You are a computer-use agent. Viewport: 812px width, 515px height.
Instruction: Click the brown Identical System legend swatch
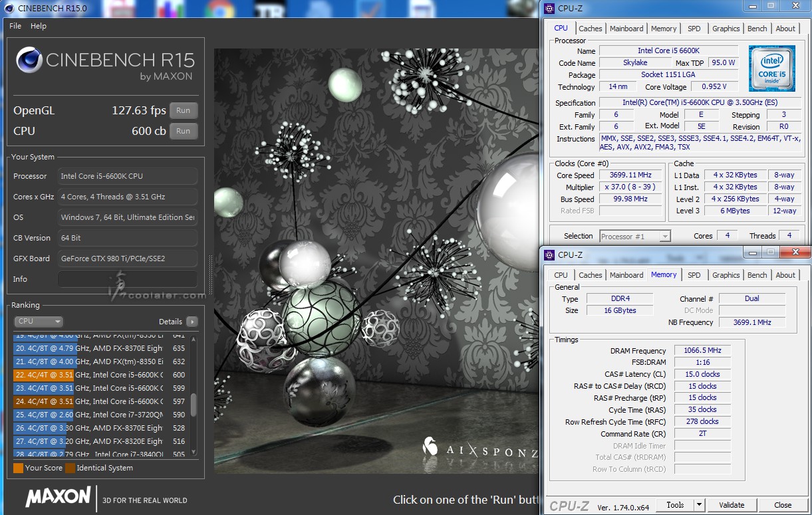pyautogui.click(x=70, y=468)
